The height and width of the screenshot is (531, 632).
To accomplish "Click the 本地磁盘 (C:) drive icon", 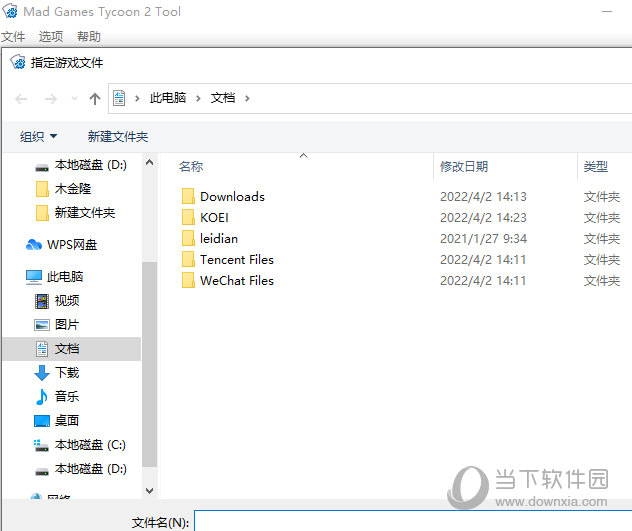I will pyautogui.click(x=42, y=445).
